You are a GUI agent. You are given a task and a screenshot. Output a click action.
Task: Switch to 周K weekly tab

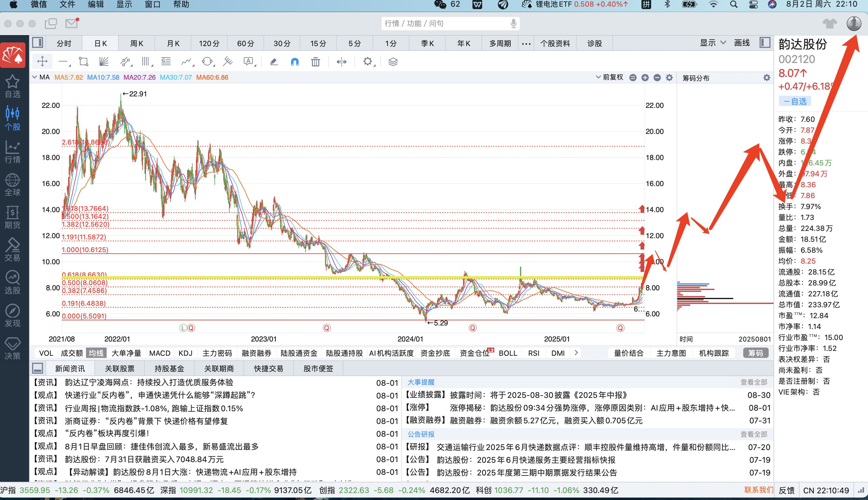coord(137,44)
